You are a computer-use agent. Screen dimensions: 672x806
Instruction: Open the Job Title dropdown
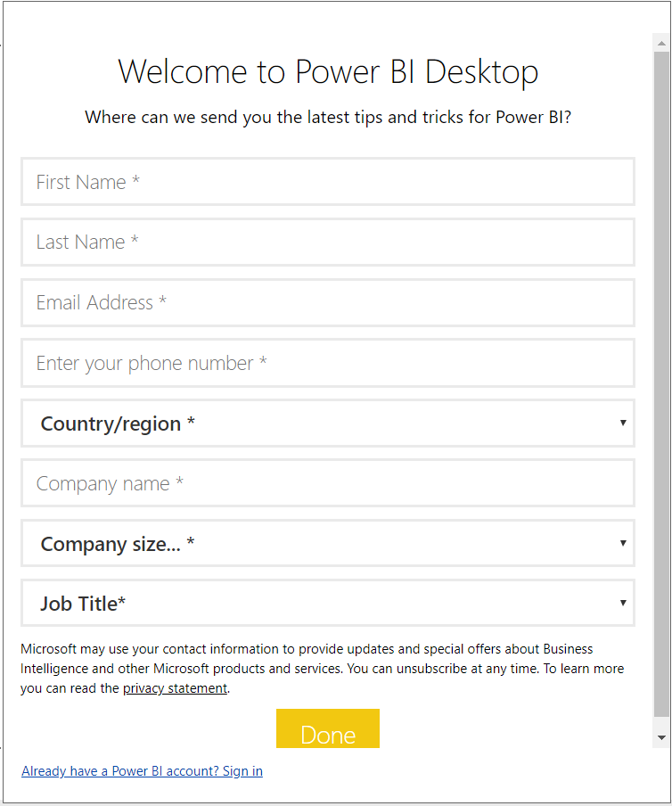click(328, 603)
